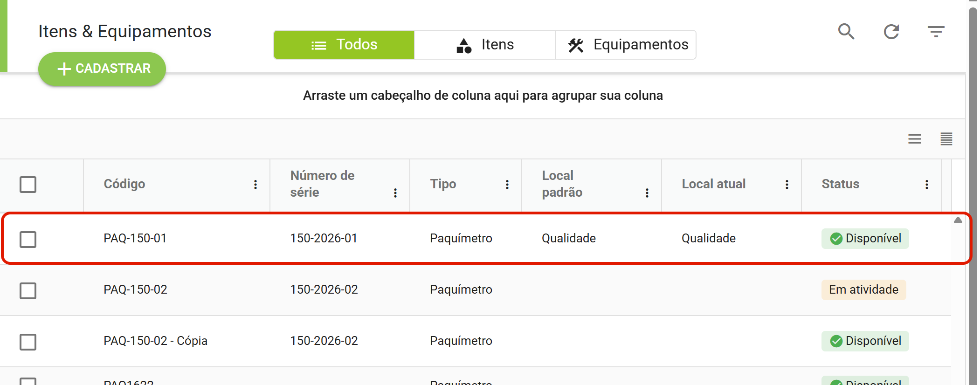The image size is (980, 385).
Task: Select all rows with header checkbox
Action: tap(28, 185)
